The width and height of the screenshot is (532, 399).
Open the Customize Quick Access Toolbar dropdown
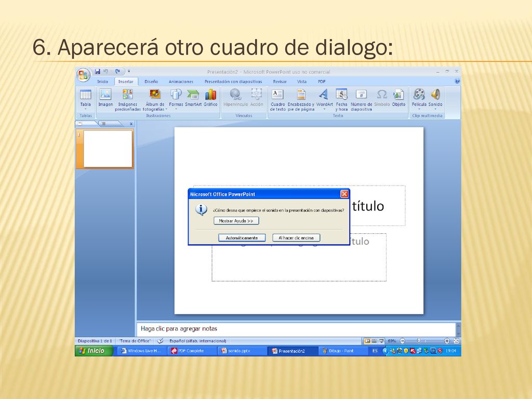(x=129, y=71)
